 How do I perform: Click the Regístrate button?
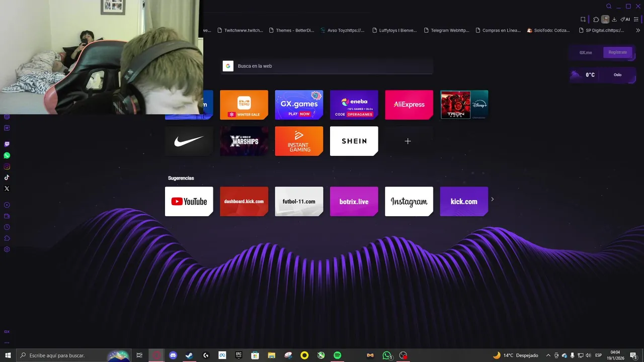tap(617, 52)
